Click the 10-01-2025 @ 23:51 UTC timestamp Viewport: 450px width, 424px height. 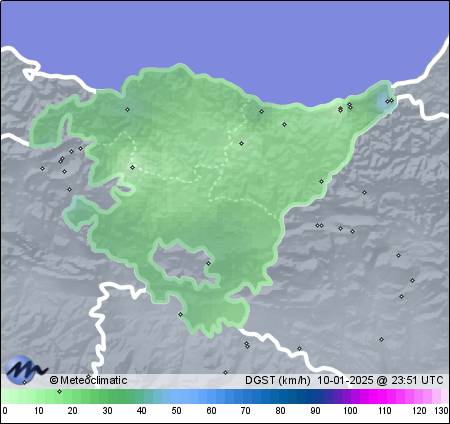point(380,380)
